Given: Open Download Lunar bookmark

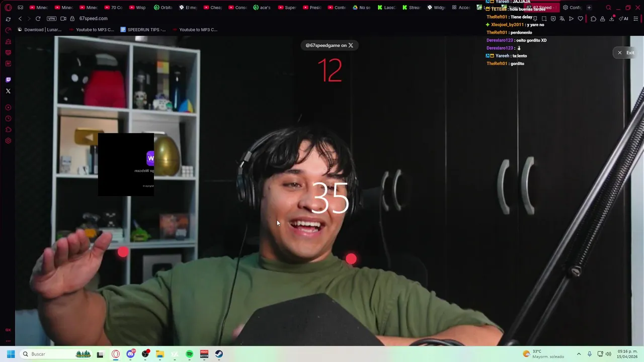Looking at the screenshot, I should (40, 30).
